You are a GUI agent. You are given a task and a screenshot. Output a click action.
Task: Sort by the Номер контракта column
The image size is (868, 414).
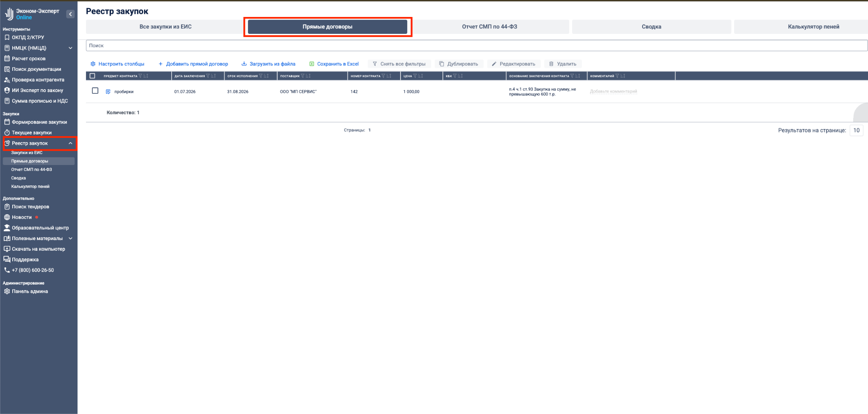pyautogui.click(x=389, y=76)
